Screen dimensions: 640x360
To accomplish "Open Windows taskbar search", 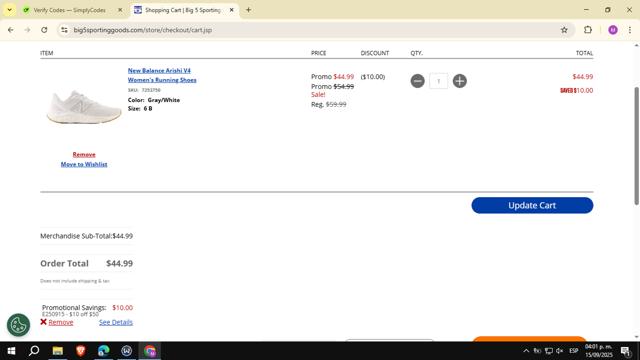I will tap(34, 351).
